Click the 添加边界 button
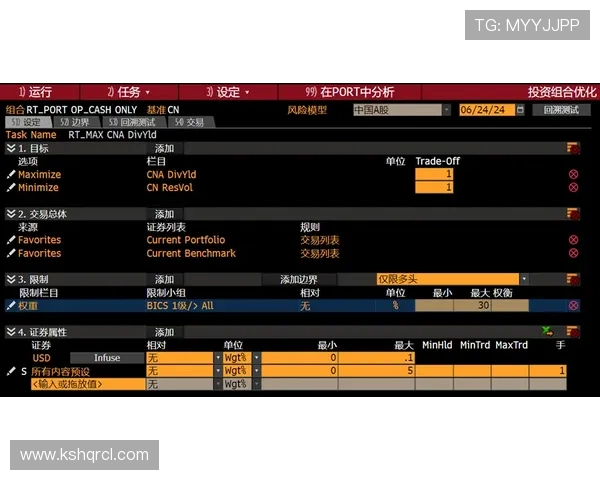 (x=298, y=279)
